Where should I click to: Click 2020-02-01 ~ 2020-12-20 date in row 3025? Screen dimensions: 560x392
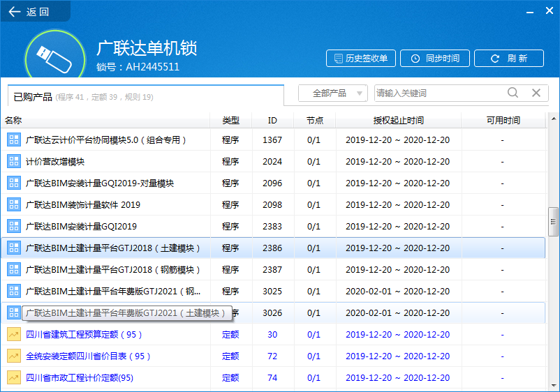(397, 292)
